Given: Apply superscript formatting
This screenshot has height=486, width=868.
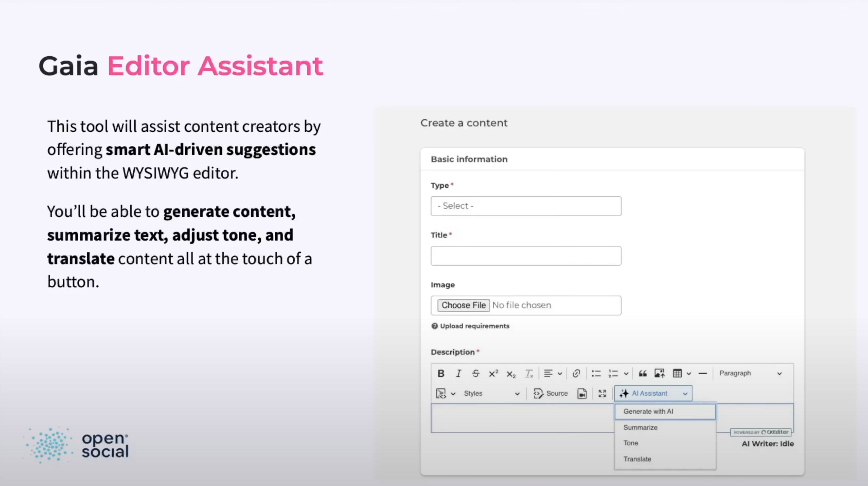Looking at the screenshot, I should [493, 373].
